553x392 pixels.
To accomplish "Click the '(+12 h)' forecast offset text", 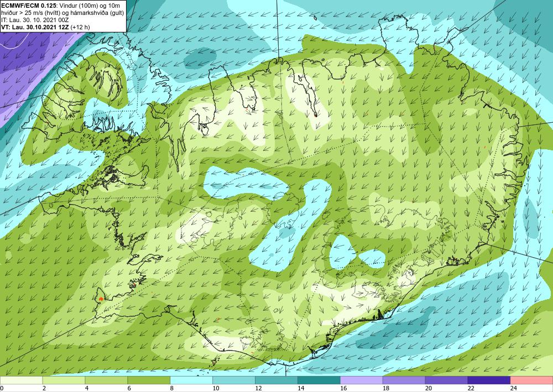I will click(80, 27).
